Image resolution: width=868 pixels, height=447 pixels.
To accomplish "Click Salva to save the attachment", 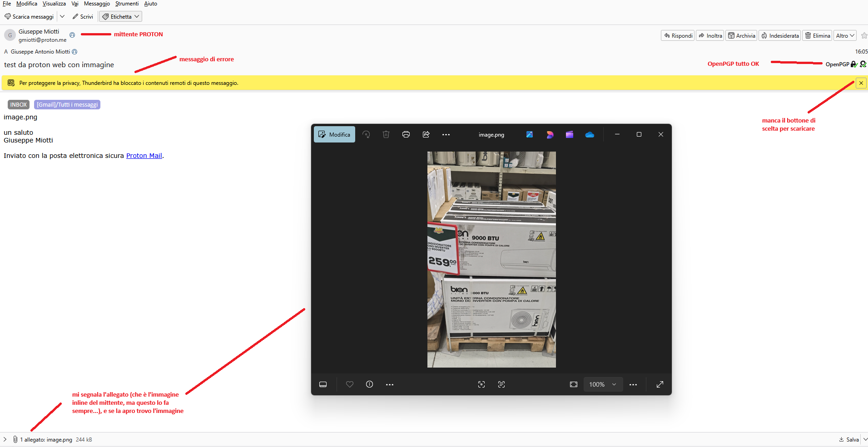I will (x=849, y=440).
